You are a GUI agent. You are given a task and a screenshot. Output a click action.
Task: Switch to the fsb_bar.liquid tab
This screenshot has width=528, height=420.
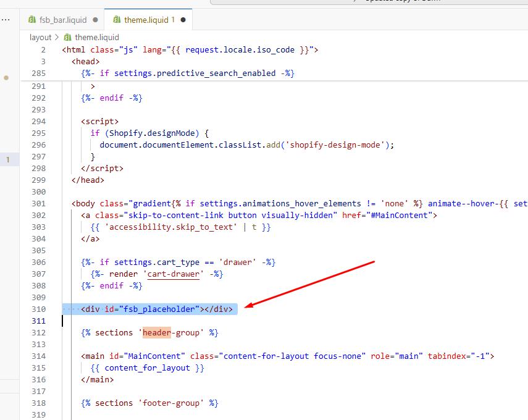(62, 20)
